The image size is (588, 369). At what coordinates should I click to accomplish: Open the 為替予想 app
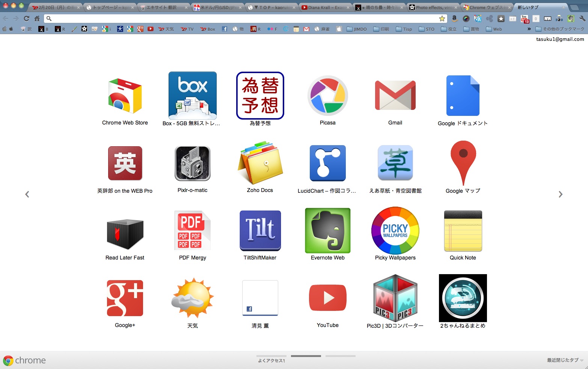coord(260,96)
